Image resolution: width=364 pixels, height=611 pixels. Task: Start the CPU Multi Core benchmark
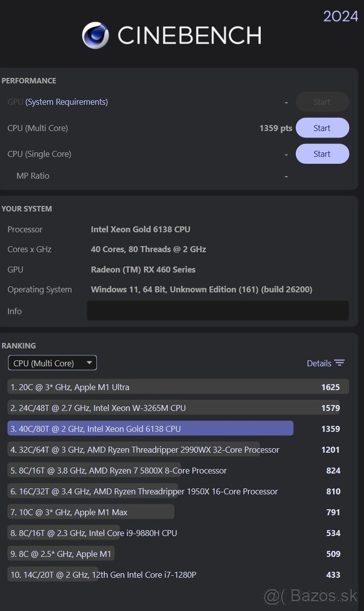coord(322,128)
